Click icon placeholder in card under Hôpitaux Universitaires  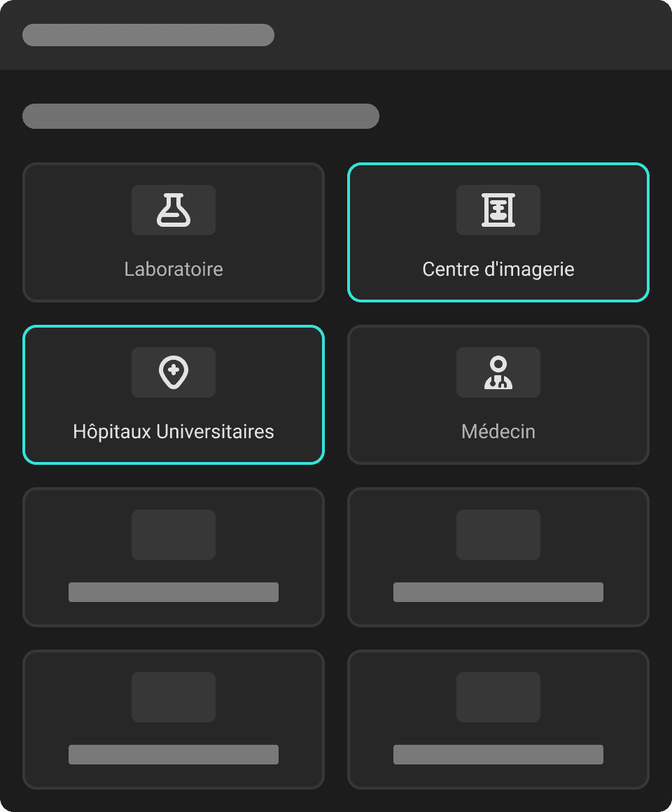(174, 534)
